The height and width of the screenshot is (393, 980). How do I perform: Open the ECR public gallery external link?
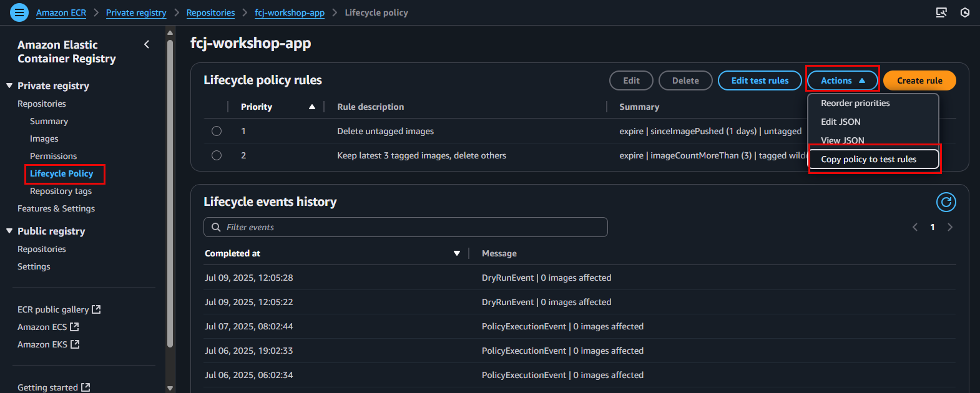pos(59,309)
